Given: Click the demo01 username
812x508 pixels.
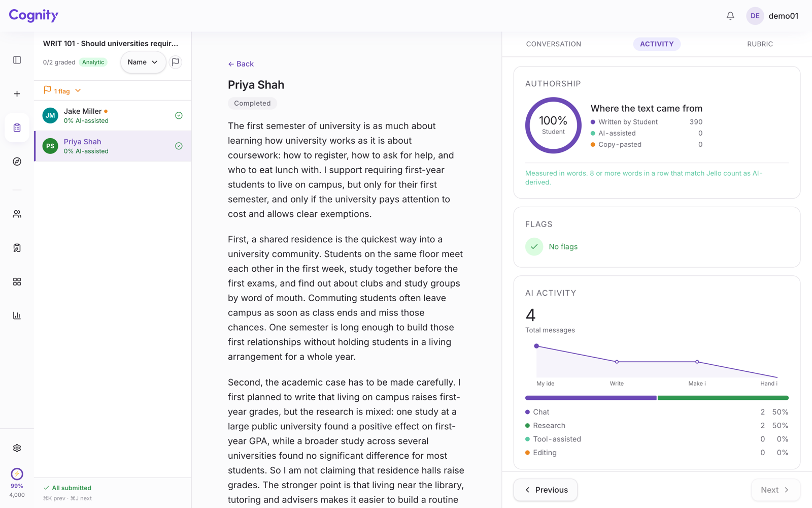Looking at the screenshot, I should [783, 16].
